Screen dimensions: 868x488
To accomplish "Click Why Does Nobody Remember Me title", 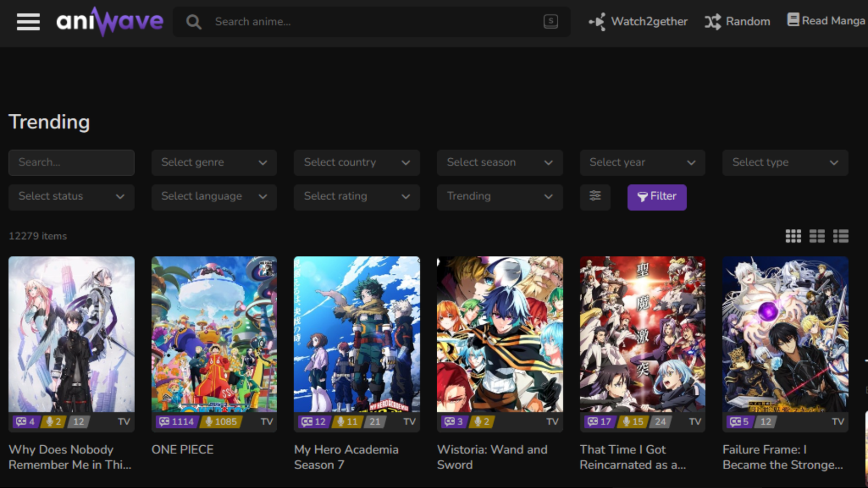I will tap(70, 457).
